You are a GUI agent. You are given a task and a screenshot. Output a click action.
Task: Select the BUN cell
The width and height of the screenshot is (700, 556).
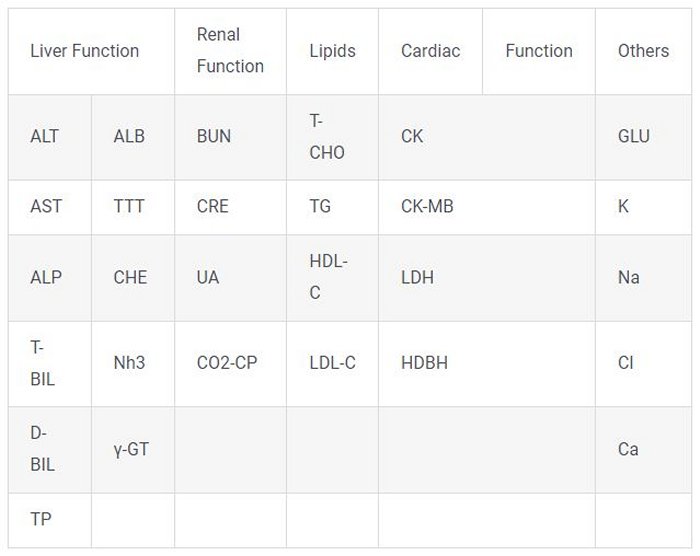(214, 137)
